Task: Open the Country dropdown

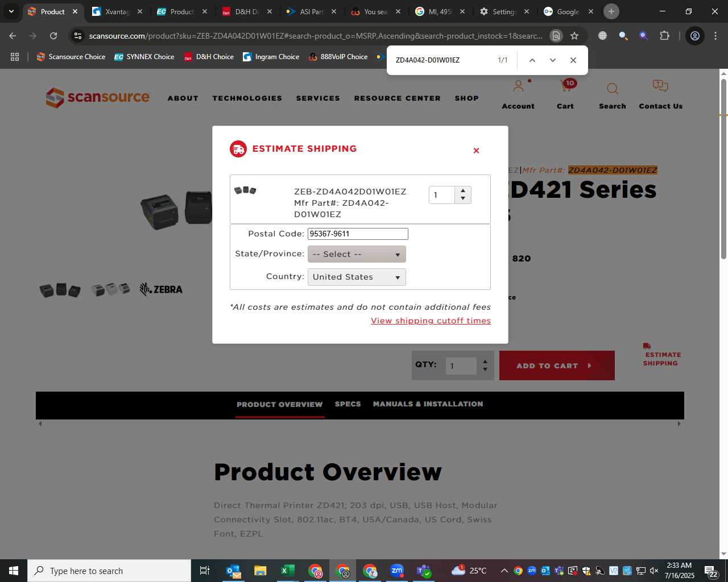Action: coord(357,277)
